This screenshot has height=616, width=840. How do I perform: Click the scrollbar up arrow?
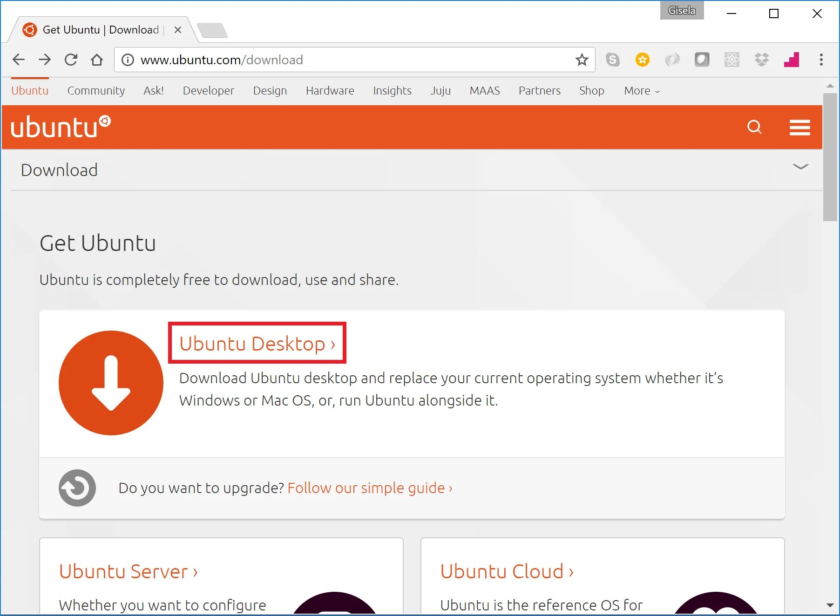pos(830,86)
